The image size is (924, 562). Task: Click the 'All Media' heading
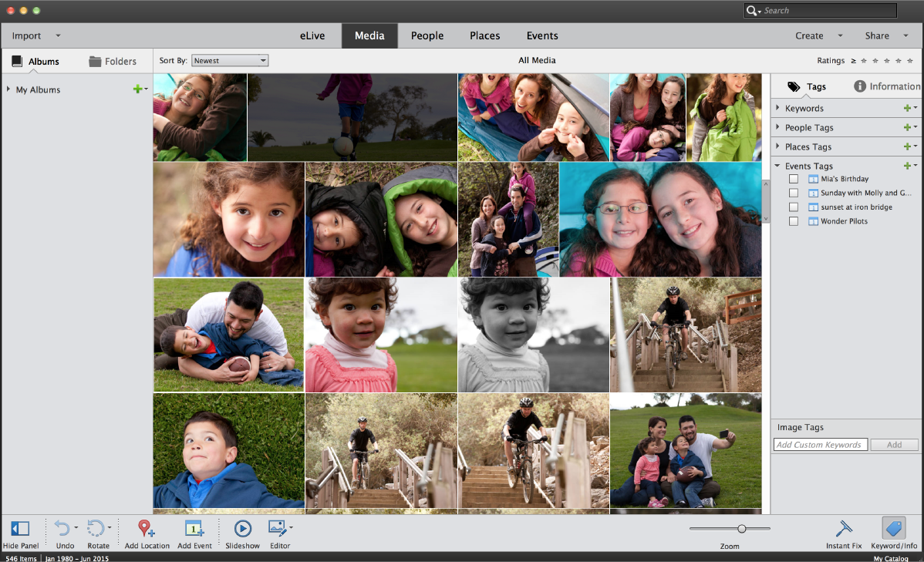[x=537, y=60]
